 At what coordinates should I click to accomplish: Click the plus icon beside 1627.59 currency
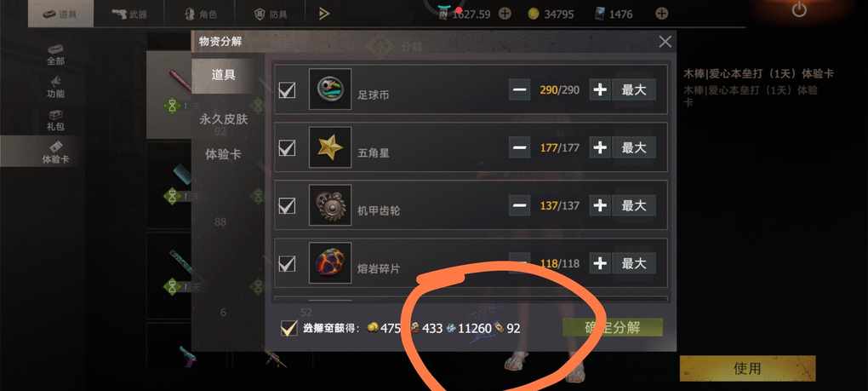tap(505, 14)
